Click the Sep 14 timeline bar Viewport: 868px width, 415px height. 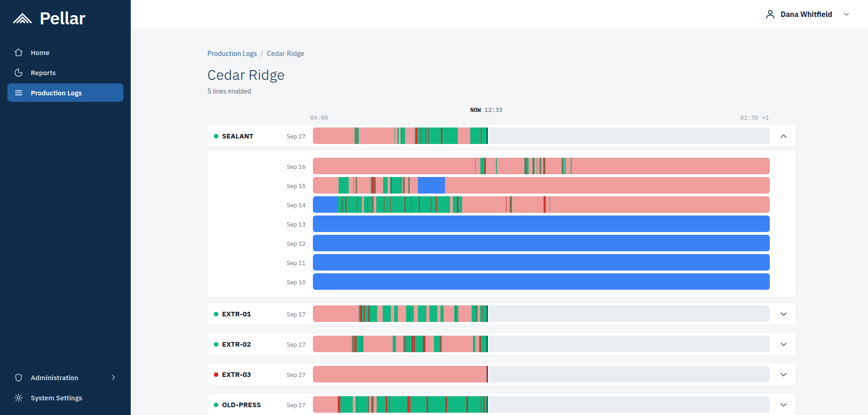coord(541,205)
